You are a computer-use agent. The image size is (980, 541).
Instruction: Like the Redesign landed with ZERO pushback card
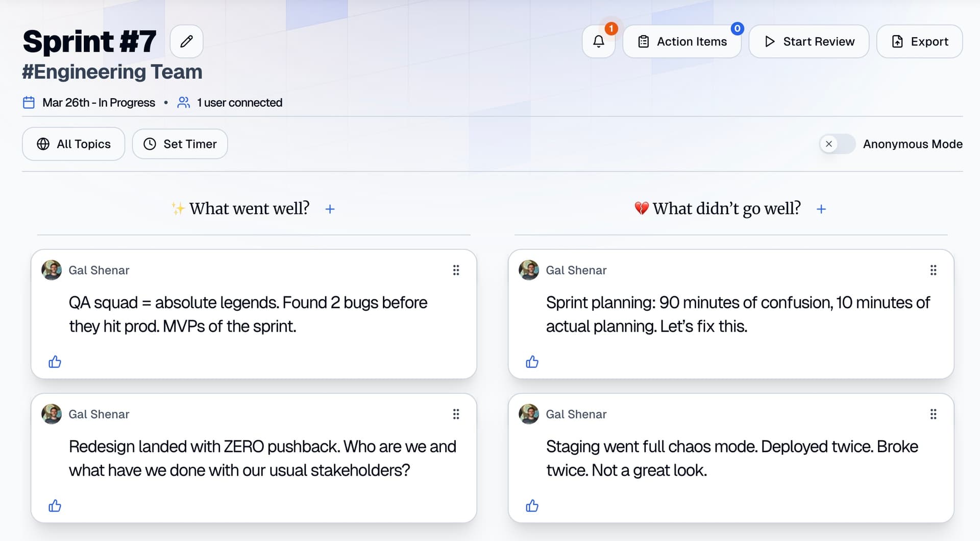55,506
